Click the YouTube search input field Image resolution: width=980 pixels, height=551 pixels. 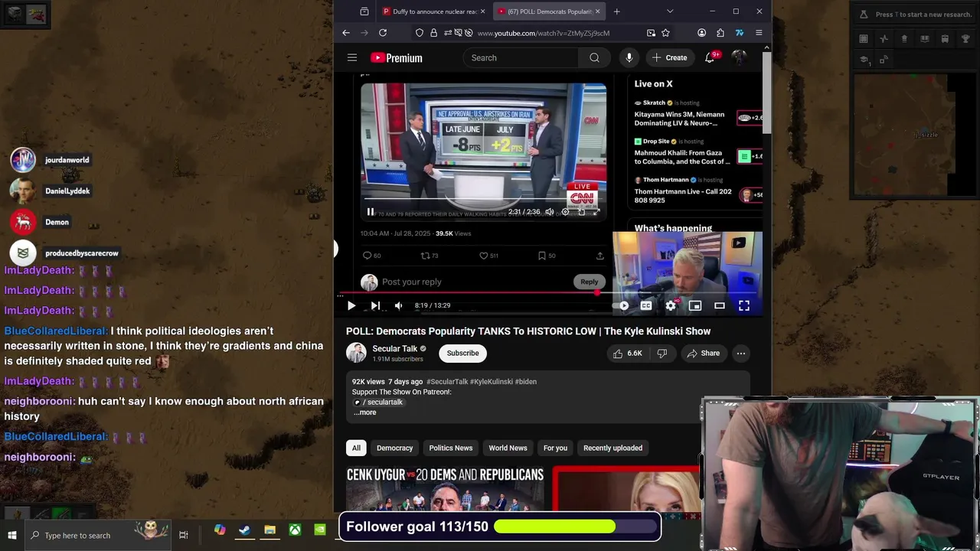click(x=521, y=57)
